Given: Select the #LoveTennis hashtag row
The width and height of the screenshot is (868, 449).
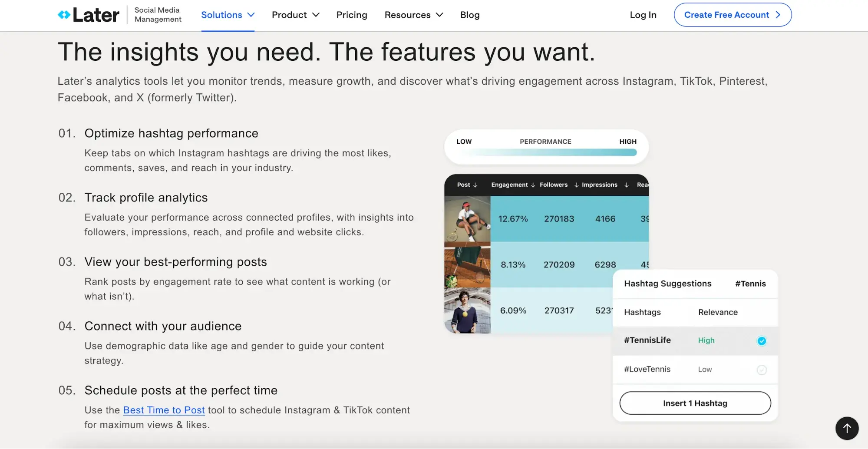Looking at the screenshot, I should (695, 370).
